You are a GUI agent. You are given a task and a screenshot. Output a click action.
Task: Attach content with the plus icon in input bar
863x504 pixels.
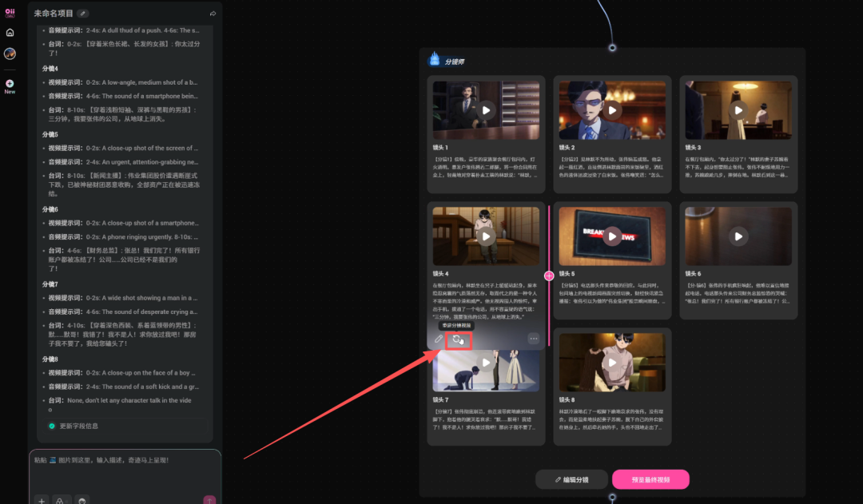coord(42,500)
